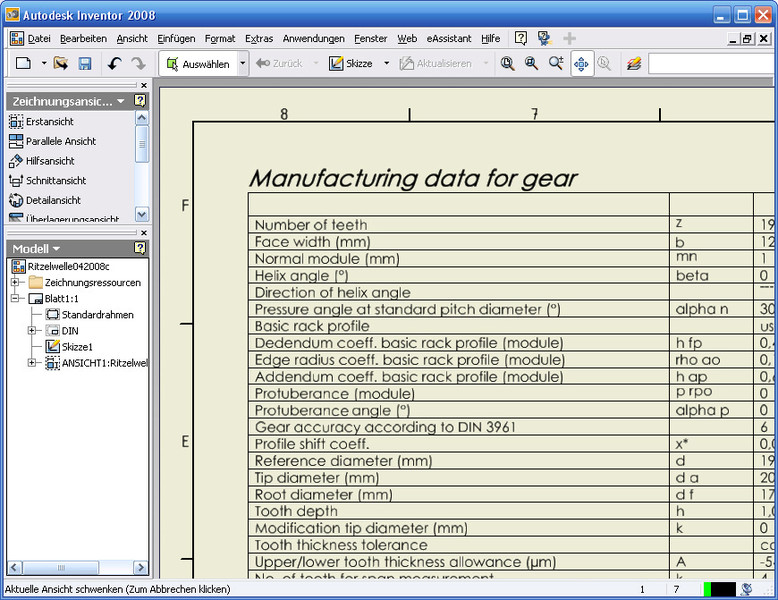Viewport: 778px width, 600px height.
Task: Expand the Zeichnungsressourcen folder node
Action: (16, 282)
